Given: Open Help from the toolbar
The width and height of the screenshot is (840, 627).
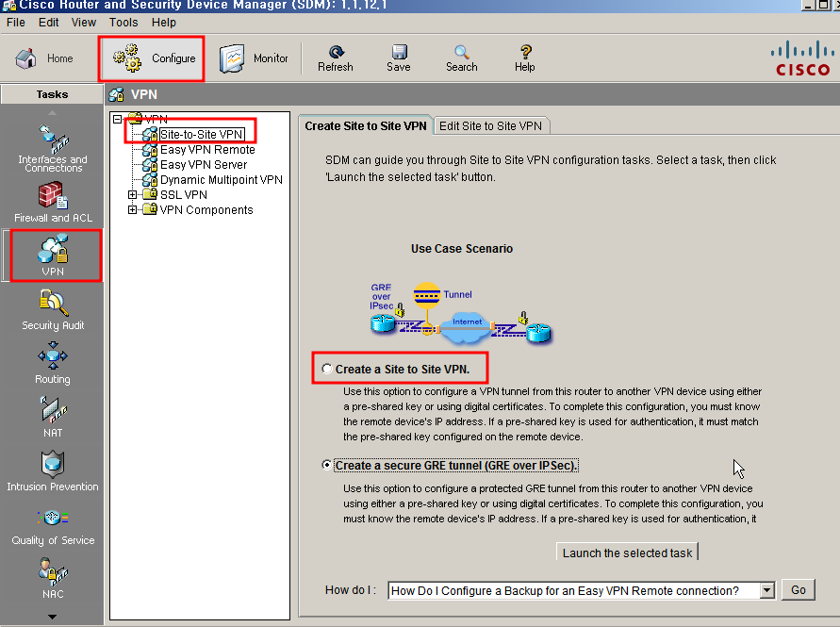Looking at the screenshot, I should 525,58.
